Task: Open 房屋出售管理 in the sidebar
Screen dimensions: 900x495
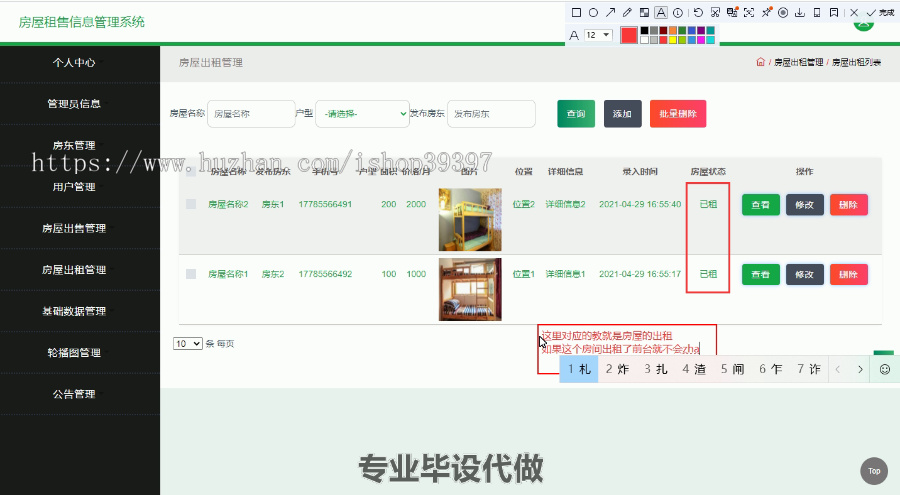Action: click(74, 228)
